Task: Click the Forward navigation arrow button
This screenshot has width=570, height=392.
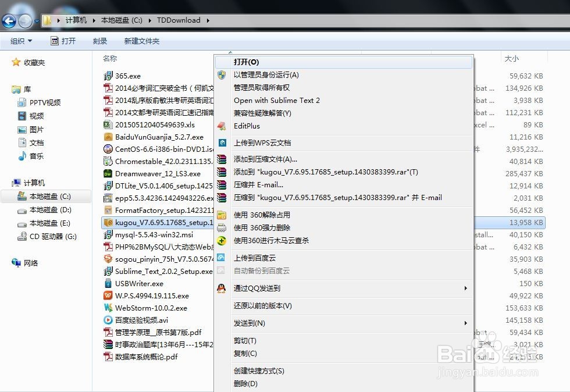Action: [25, 21]
